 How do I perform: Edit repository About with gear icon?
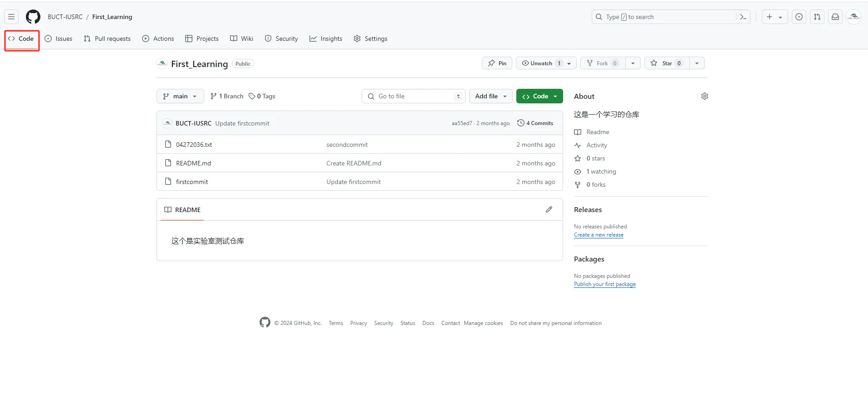tap(705, 96)
